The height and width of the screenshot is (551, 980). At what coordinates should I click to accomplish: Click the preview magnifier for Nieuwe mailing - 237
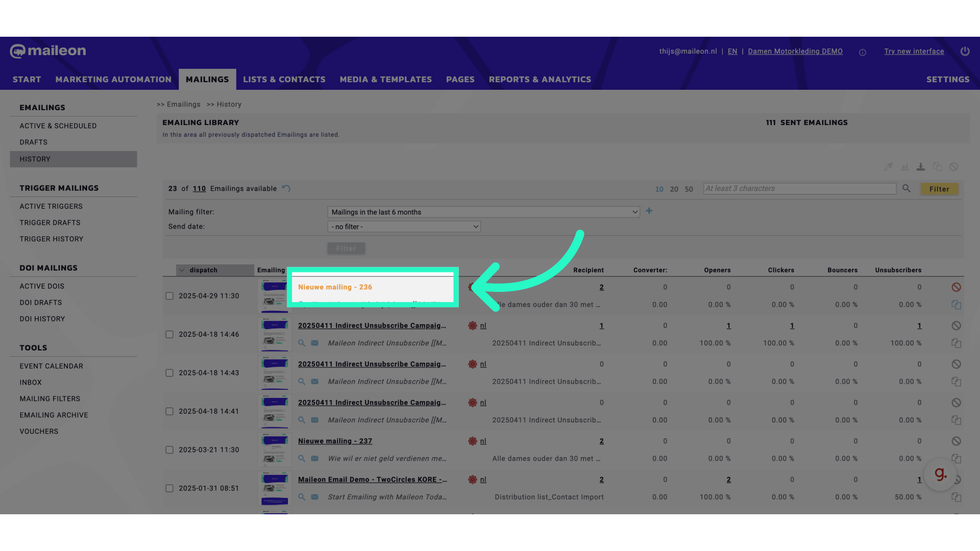pyautogui.click(x=302, y=459)
